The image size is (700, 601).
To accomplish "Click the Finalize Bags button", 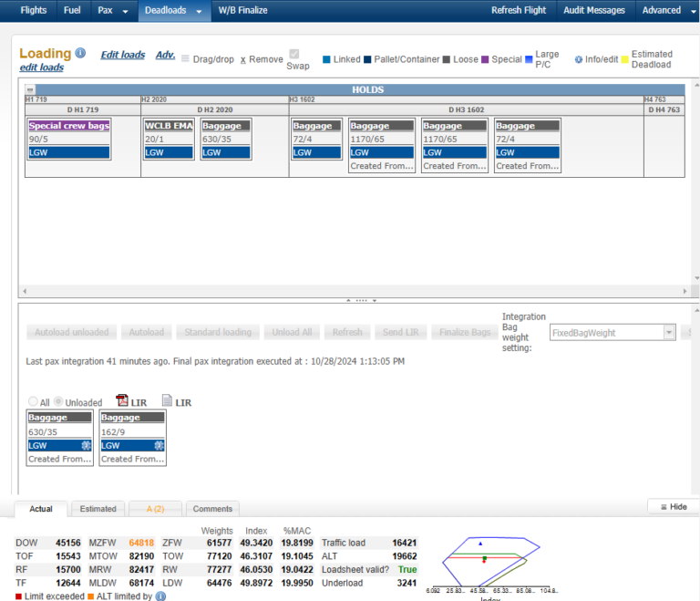I will pyautogui.click(x=465, y=332).
